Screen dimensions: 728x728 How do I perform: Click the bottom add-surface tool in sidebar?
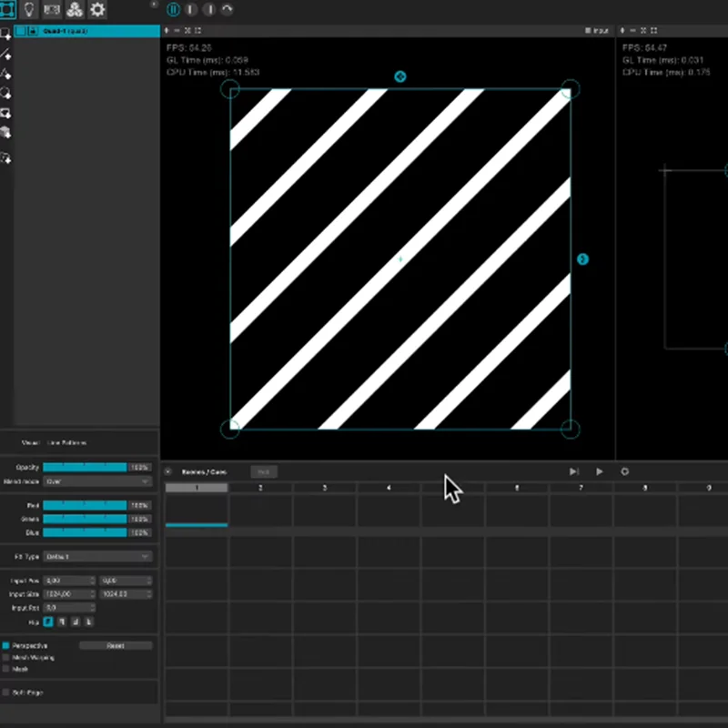coord(5,158)
